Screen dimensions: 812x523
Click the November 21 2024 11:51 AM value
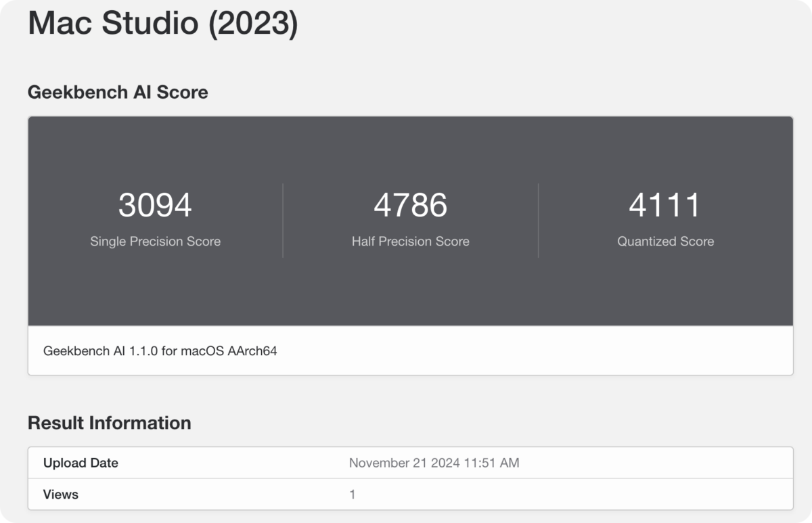point(434,463)
